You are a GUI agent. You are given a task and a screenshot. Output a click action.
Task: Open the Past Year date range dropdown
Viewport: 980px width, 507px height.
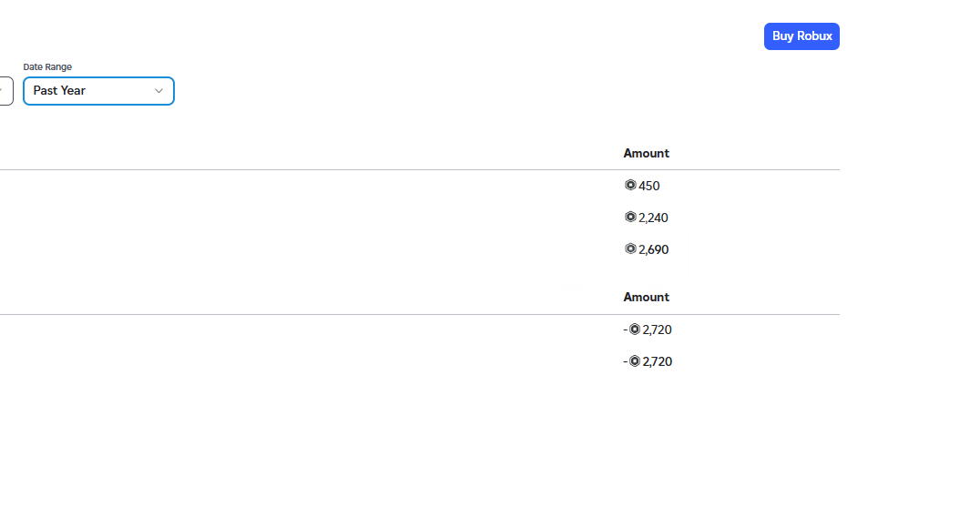(x=98, y=91)
